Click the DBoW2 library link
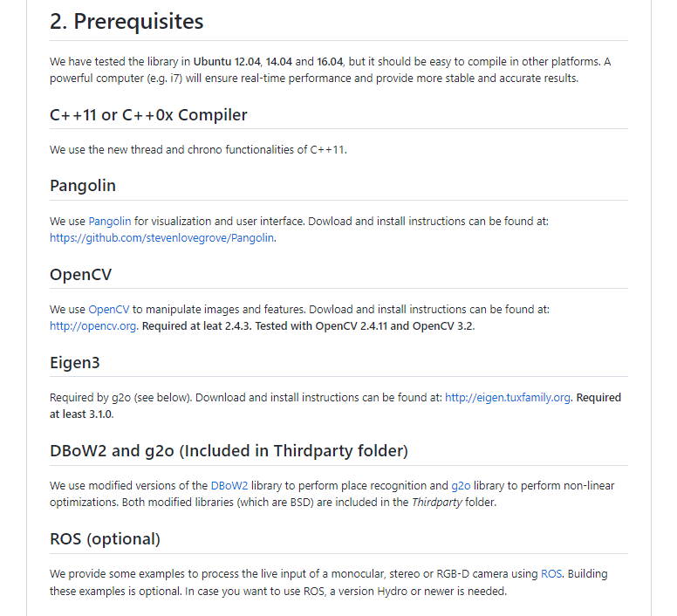This screenshot has width=677, height=616. (229, 486)
